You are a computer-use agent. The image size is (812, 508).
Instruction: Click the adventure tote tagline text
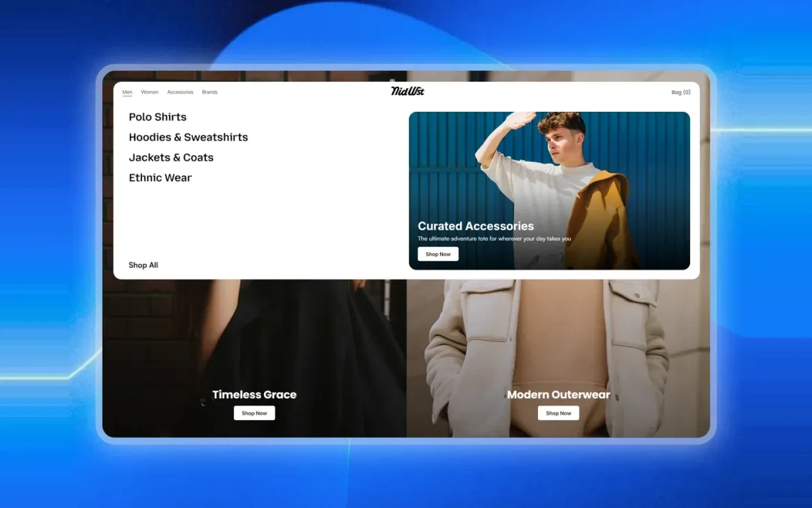(494, 238)
